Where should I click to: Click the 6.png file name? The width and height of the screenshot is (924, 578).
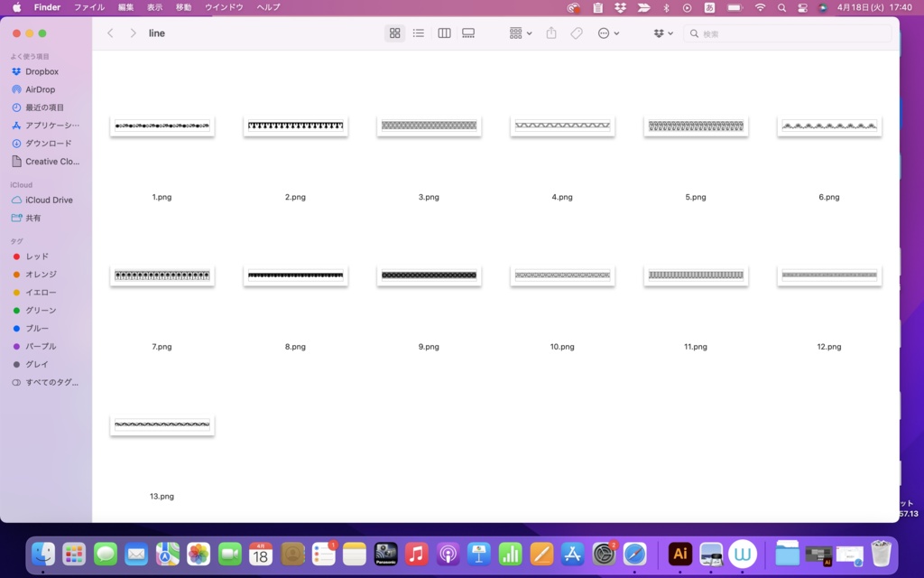point(829,197)
